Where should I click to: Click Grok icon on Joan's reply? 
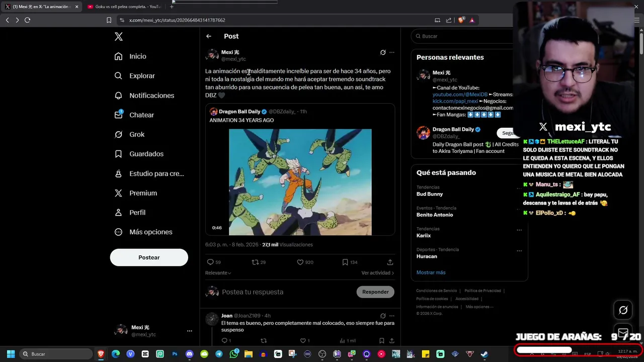click(x=383, y=316)
